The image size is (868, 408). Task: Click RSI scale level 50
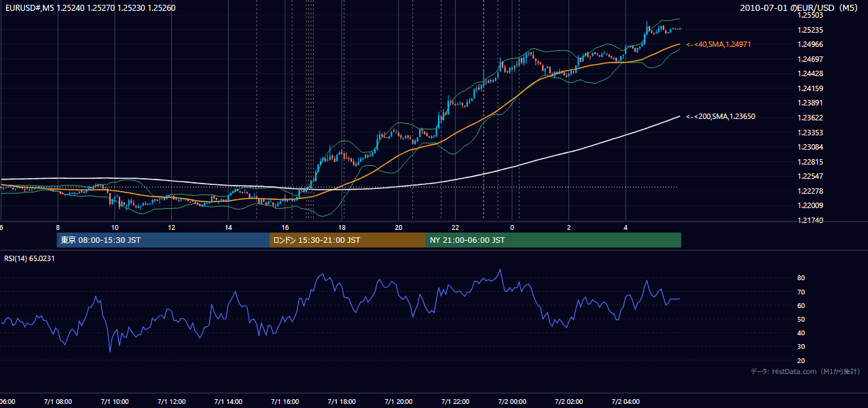pyautogui.click(x=801, y=319)
